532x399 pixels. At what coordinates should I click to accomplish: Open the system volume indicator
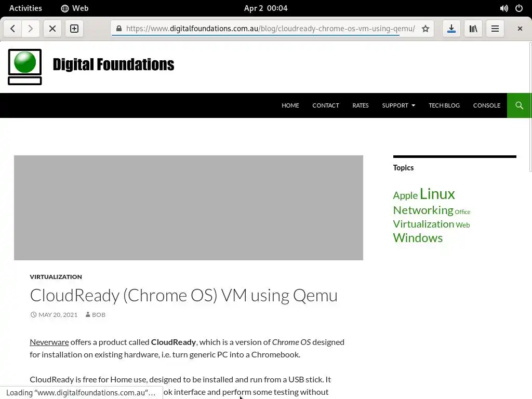click(x=504, y=8)
